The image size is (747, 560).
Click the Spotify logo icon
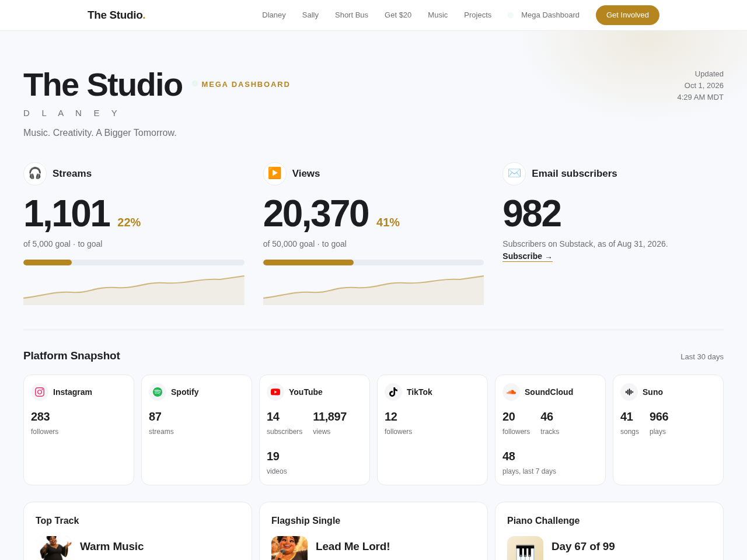[x=158, y=392]
